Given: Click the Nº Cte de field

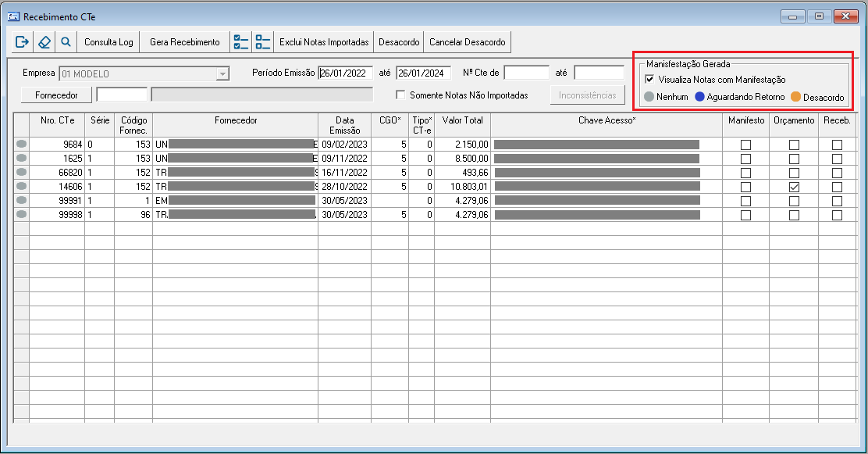Looking at the screenshot, I should pos(526,73).
